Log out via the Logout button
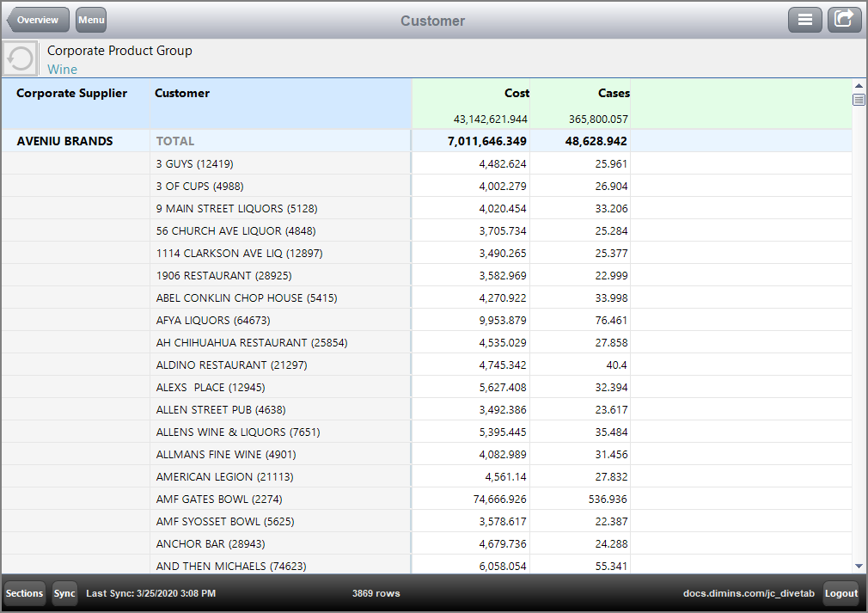Screen dimensions: 868x613 pyautogui.click(x=841, y=593)
